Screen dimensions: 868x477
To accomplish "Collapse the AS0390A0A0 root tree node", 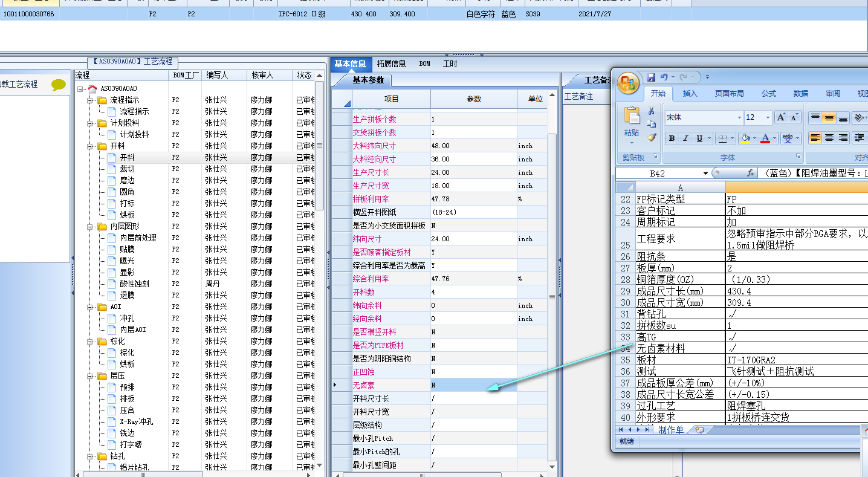I will coord(81,88).
